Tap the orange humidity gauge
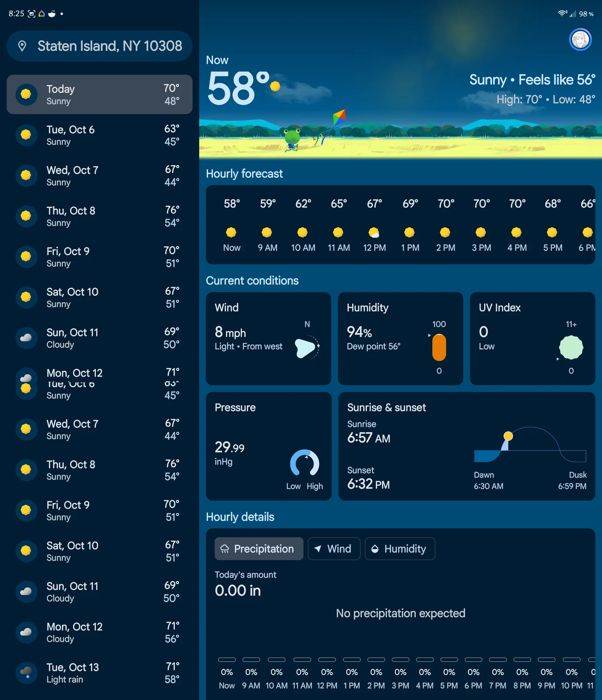The image size is (602, 700). point(439,348)
